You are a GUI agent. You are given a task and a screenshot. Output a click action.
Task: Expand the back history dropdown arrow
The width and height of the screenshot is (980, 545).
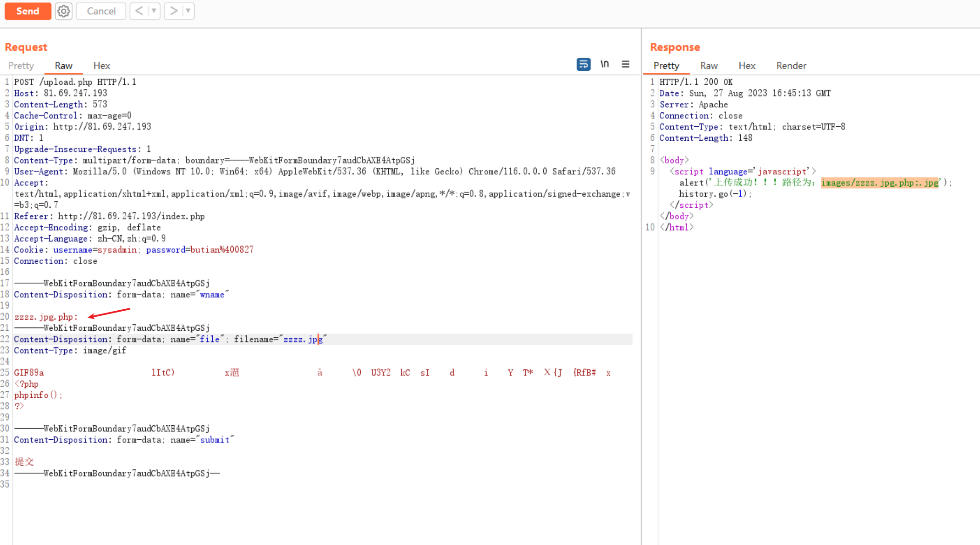click(x=154, y=11)
